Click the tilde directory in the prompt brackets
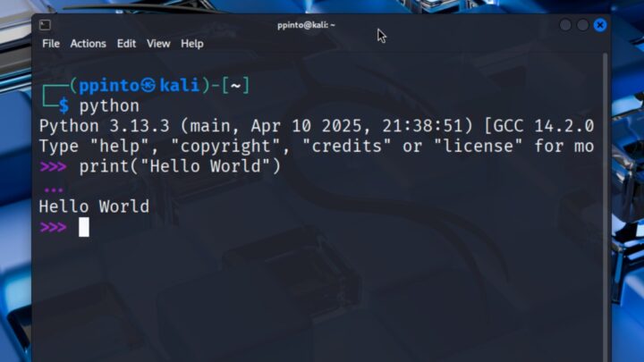This screenshot has height=362, width=644. [235, 86]
